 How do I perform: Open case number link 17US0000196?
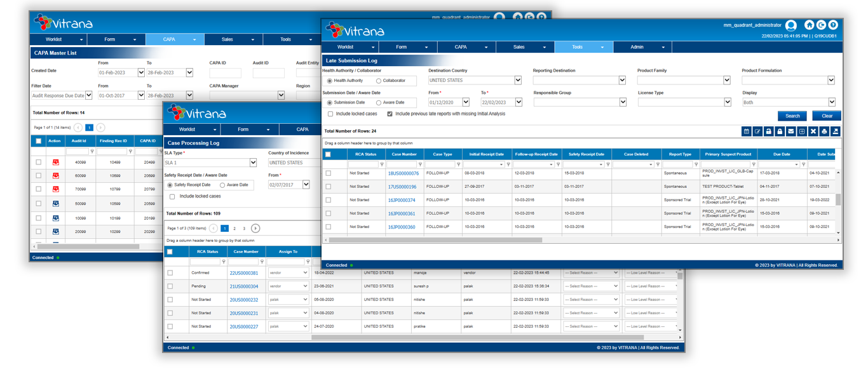tap(402, 187)
